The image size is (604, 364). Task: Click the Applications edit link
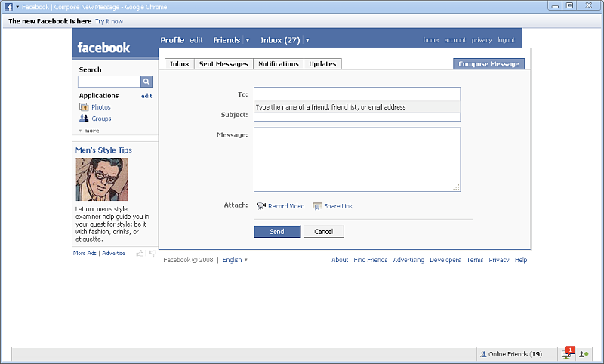pos(146,96)
